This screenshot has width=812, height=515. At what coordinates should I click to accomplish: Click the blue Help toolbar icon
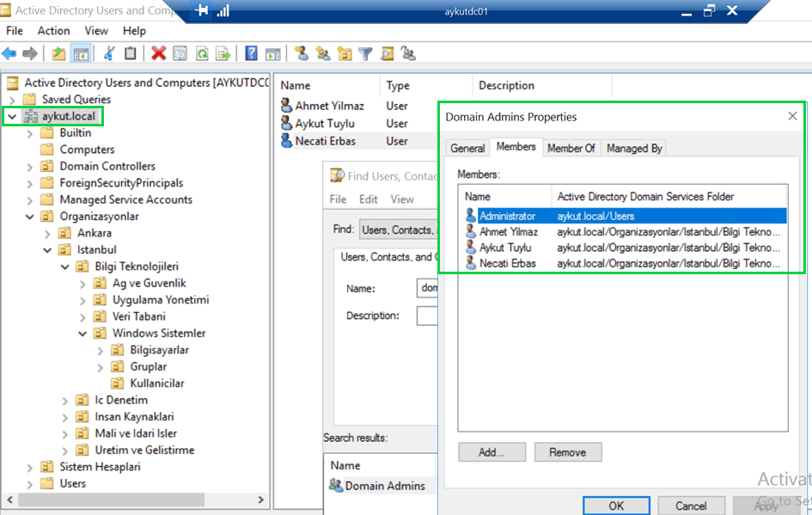tap(251, 54)
